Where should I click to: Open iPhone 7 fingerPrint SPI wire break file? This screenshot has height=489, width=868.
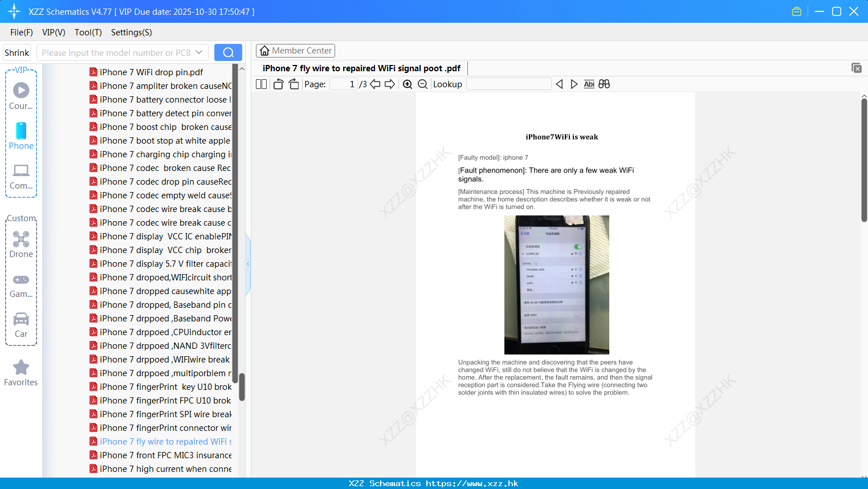tap(161, 414)
